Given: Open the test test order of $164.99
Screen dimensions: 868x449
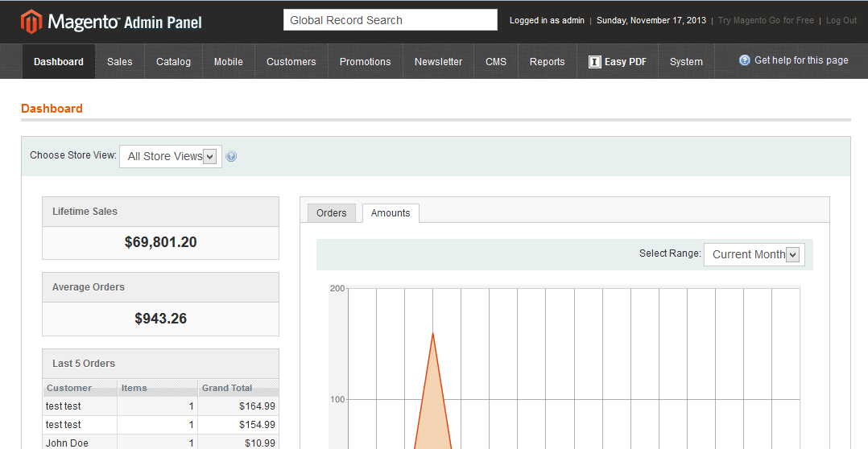Looking at the screenshot, I should pyautogui.click(x=160, y=406).
